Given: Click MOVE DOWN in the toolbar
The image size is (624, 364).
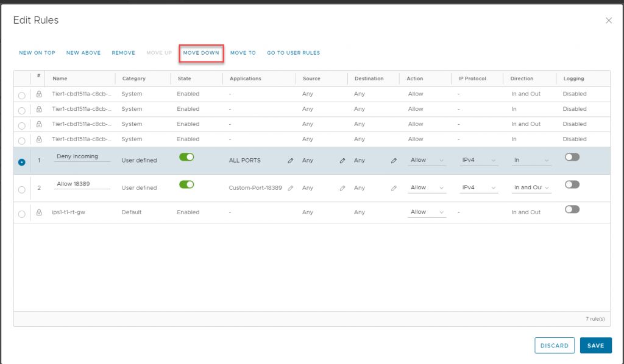Looking at the screenshot, I should point(201,53).
